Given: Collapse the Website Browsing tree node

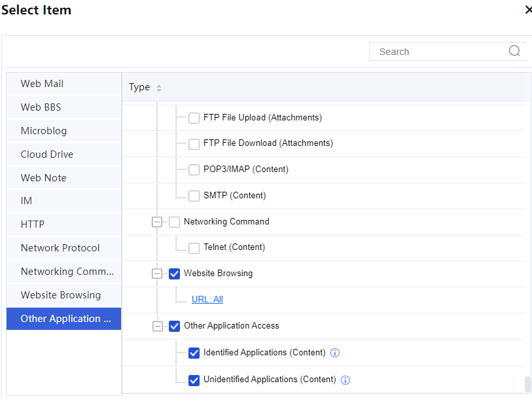Looking at the screenshot, I should point(156,274).
